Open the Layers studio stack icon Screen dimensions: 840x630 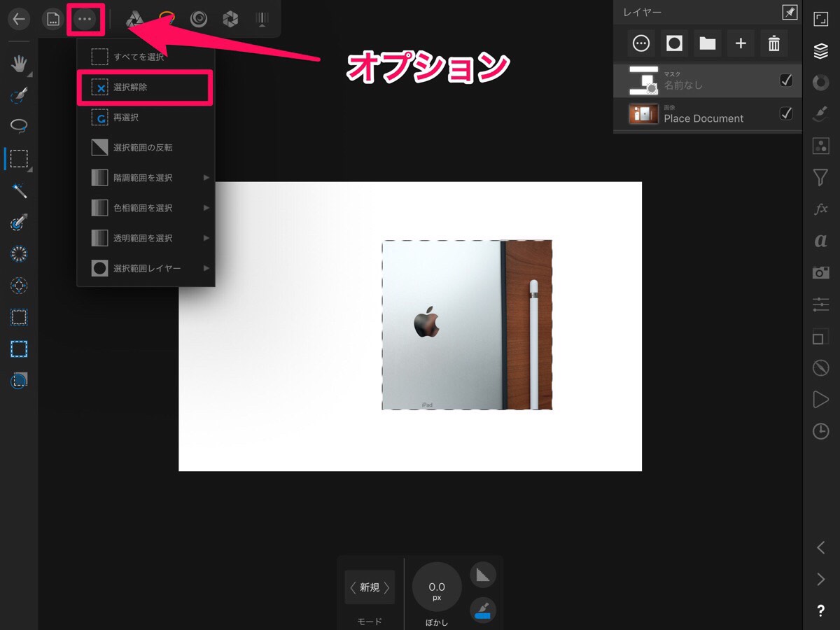[821, 51]
